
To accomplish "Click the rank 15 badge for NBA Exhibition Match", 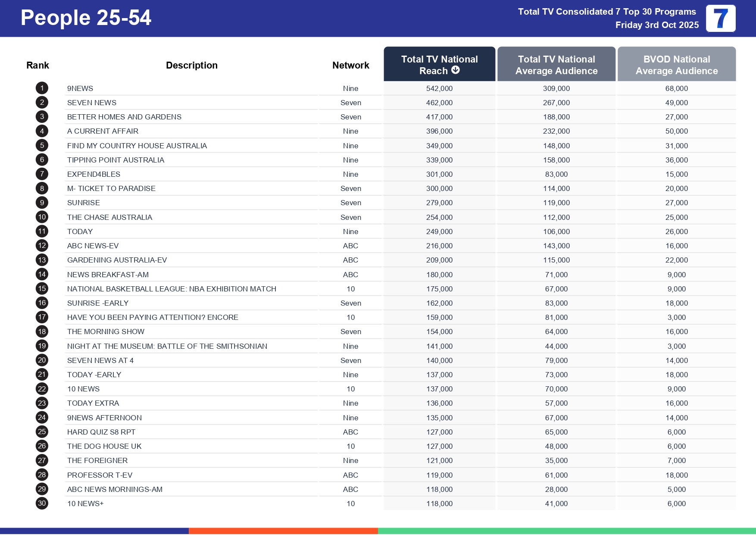I will point(41,288).
